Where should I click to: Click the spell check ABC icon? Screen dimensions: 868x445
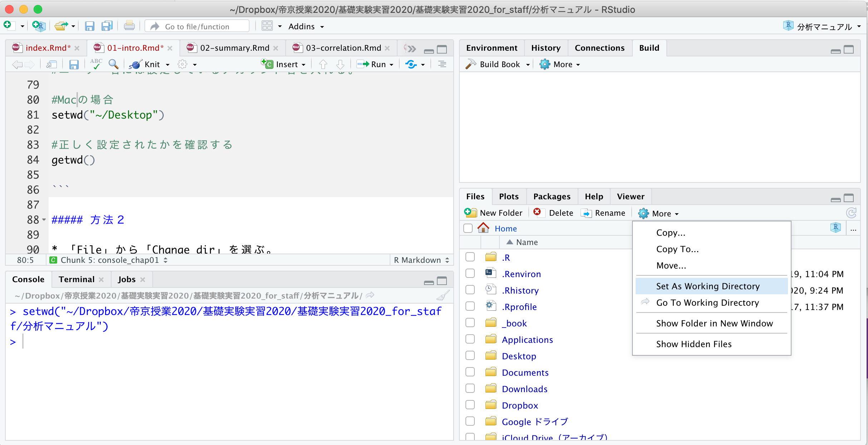(96, 64)
